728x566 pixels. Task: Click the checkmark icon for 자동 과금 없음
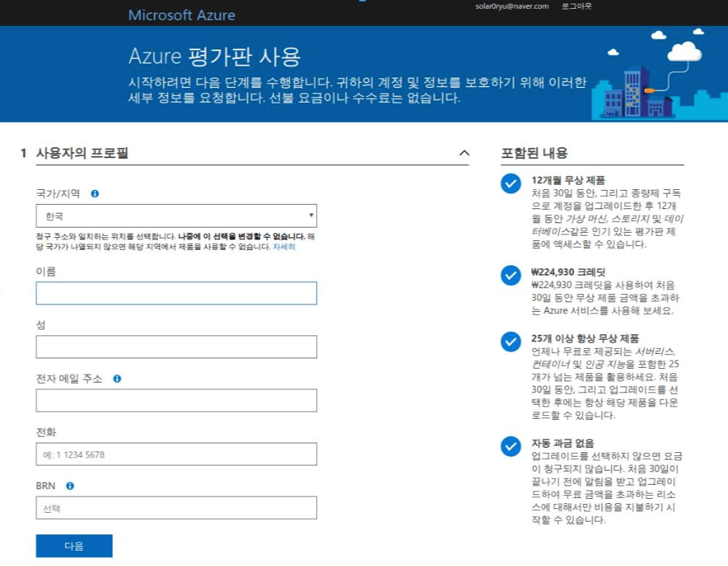click(511, 446)
